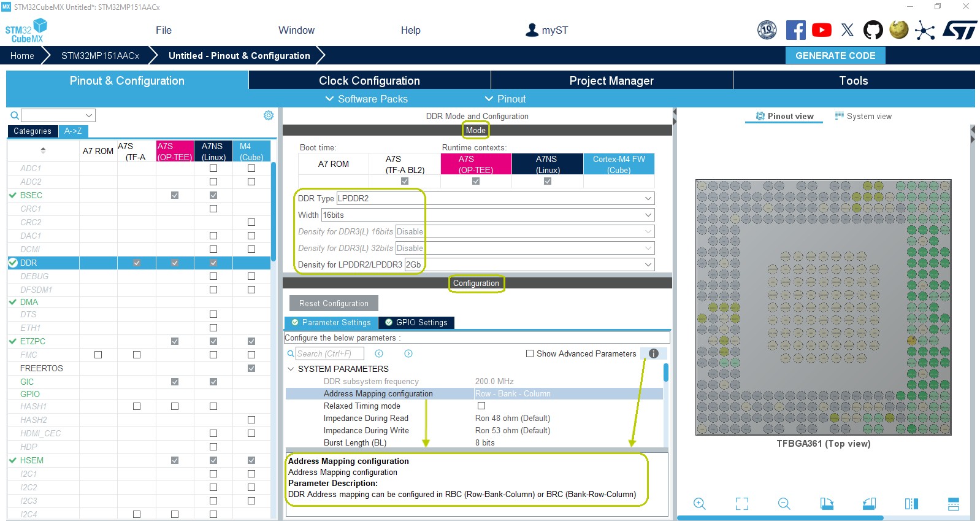Screen dimensions: 980x521
Task: Open the YouTube icon in the header
Action: (822, 30)
